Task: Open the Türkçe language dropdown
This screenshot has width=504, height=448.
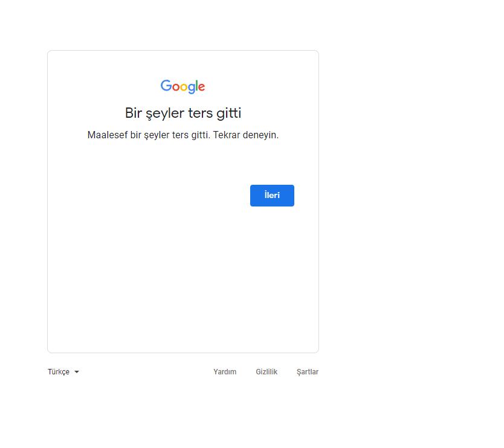Action: click(x=63, y=371)
